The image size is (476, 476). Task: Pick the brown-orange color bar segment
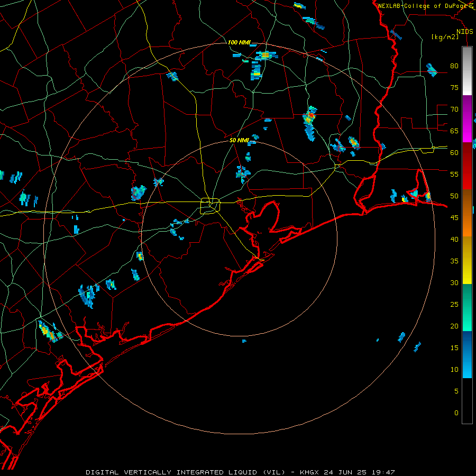click(467, 213)
